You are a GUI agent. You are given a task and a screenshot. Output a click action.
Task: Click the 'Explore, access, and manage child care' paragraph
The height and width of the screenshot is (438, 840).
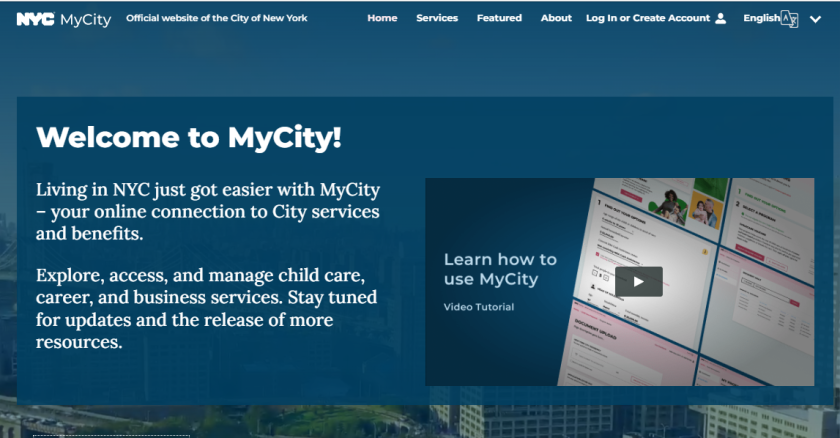coord(207,308)
